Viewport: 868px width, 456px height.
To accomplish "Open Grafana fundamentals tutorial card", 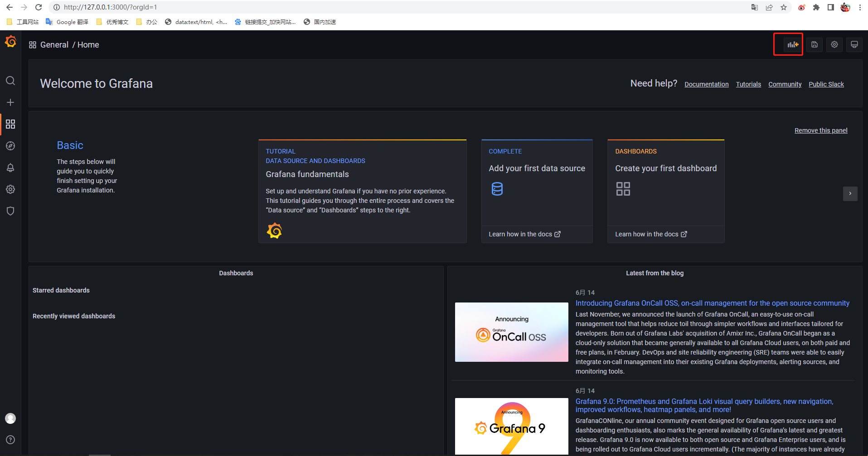I will pos(363,191).
